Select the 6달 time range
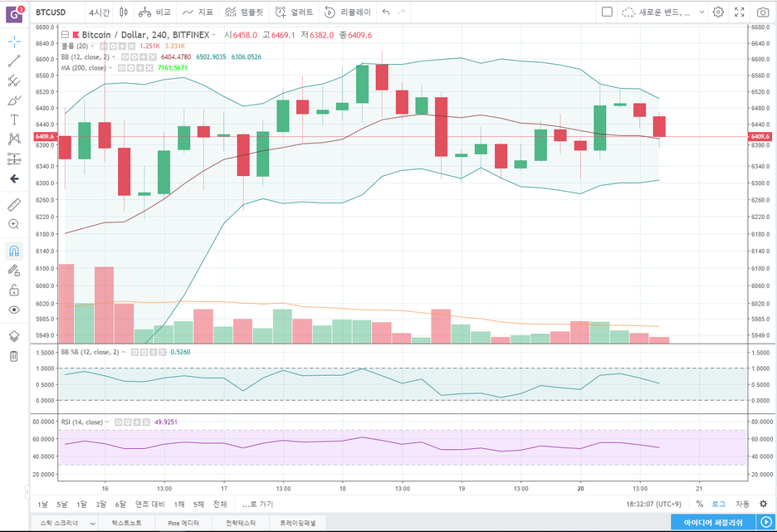Viewport: 777px width, 532px height. [x=120, y=505]
